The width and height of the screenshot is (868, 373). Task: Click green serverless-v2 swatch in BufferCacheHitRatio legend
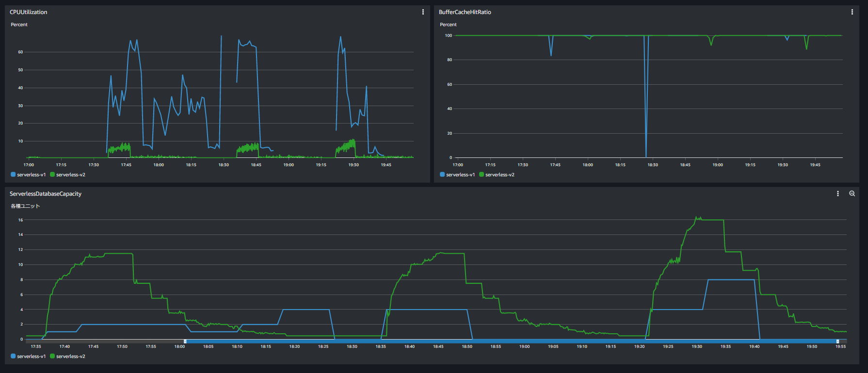pos(482,175)
